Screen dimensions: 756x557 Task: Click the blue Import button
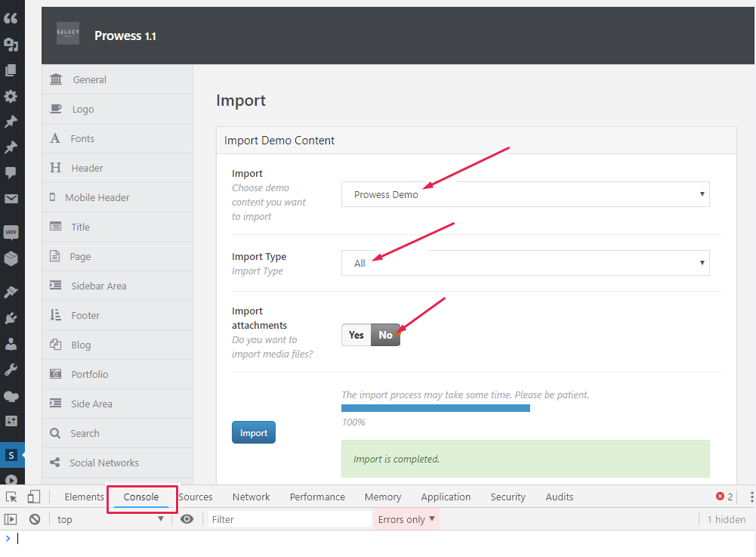[x=253, y=433]
